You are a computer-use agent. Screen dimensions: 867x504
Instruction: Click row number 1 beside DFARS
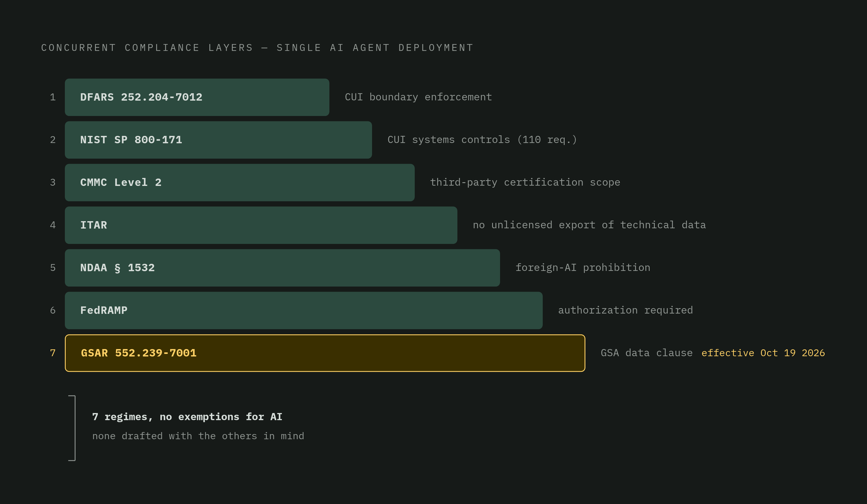tap(53, 97)
